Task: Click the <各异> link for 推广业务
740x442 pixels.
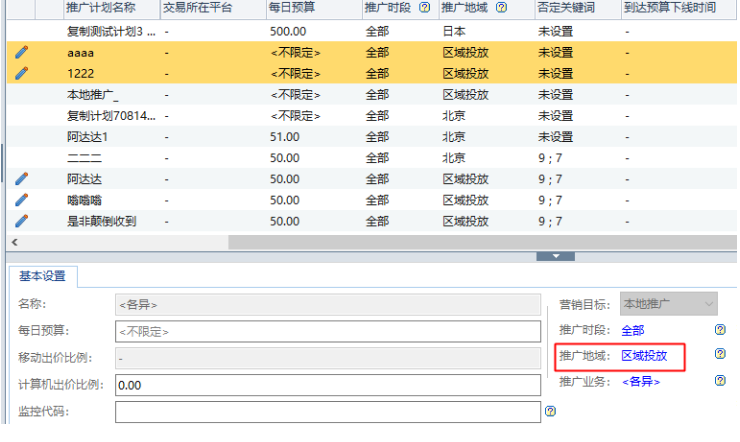Action: click(640, 381)
